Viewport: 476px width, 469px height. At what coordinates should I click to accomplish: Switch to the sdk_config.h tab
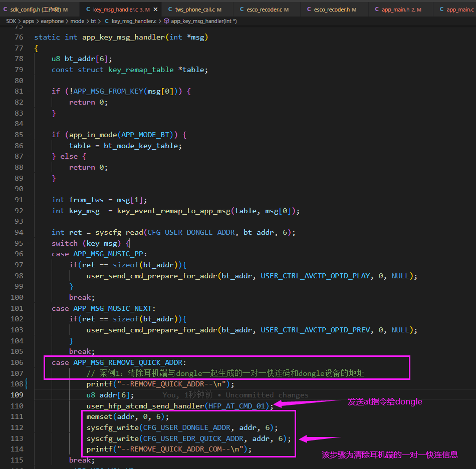tap(36, 10)
